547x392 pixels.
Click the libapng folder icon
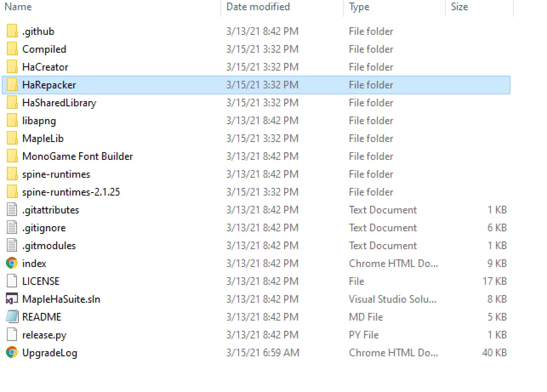point(12,121)
